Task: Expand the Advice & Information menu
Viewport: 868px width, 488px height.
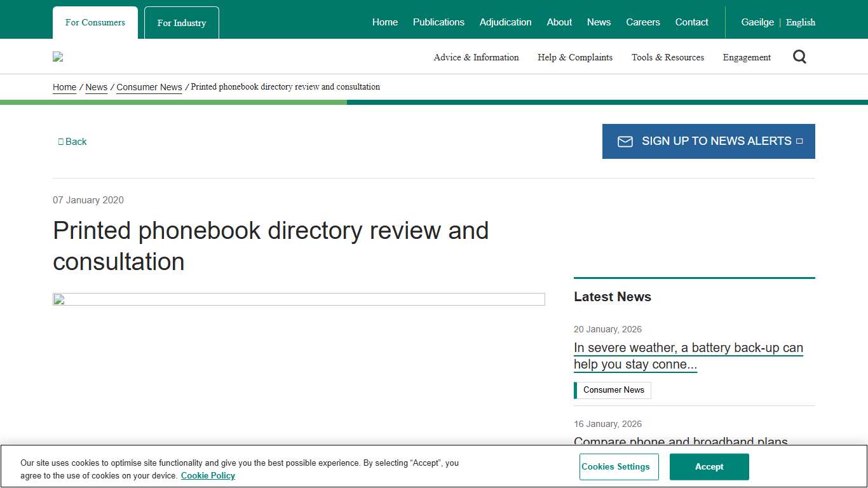Action: tap(476, 57)
